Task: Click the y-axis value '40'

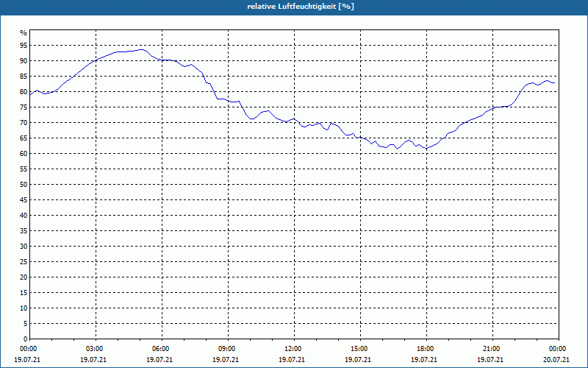Action: pos(24,216)
